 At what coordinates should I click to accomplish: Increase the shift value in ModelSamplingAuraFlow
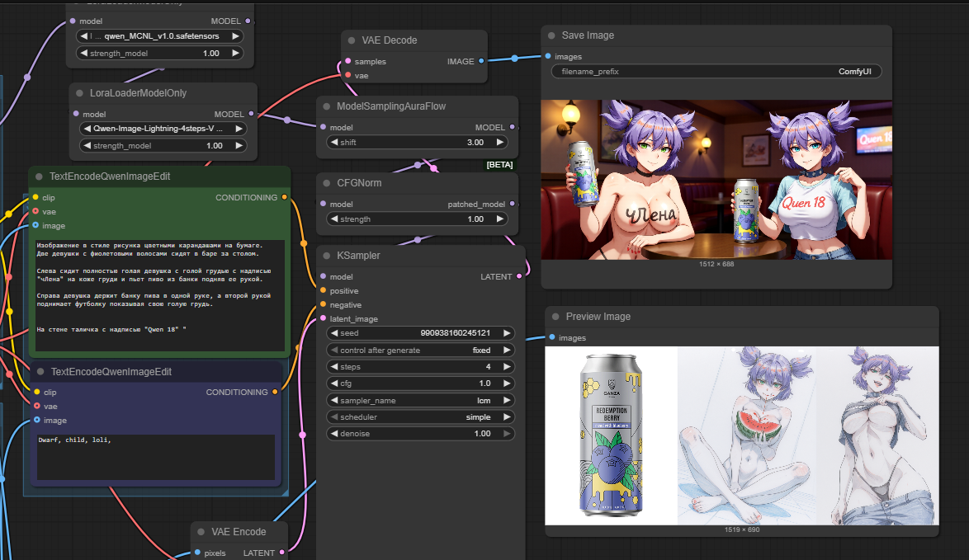pyautogui.click(x=500, y=142)
